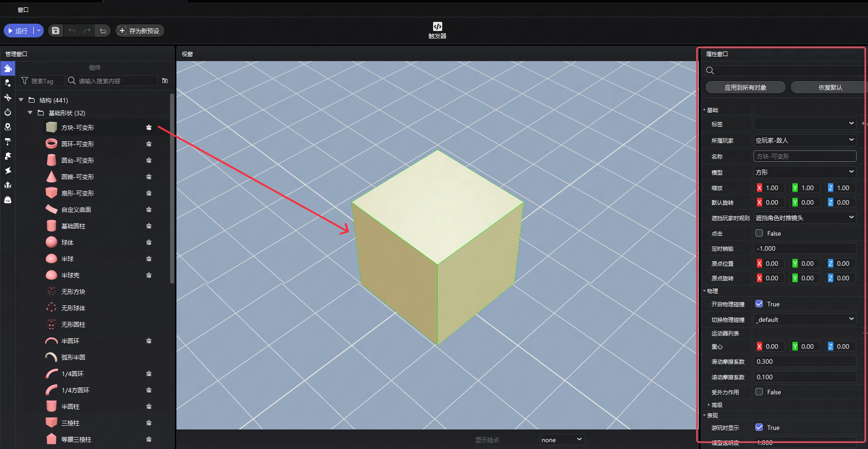Enable the 点击 checkbox
The width and height of the screenshot is (868, 449).
tap(759, 233)
